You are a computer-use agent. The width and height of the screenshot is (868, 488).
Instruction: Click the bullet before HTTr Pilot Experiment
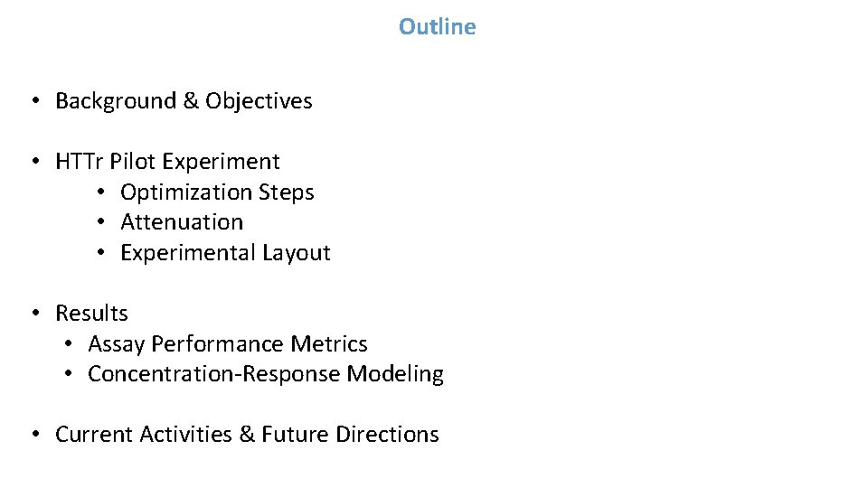point(36,161)
